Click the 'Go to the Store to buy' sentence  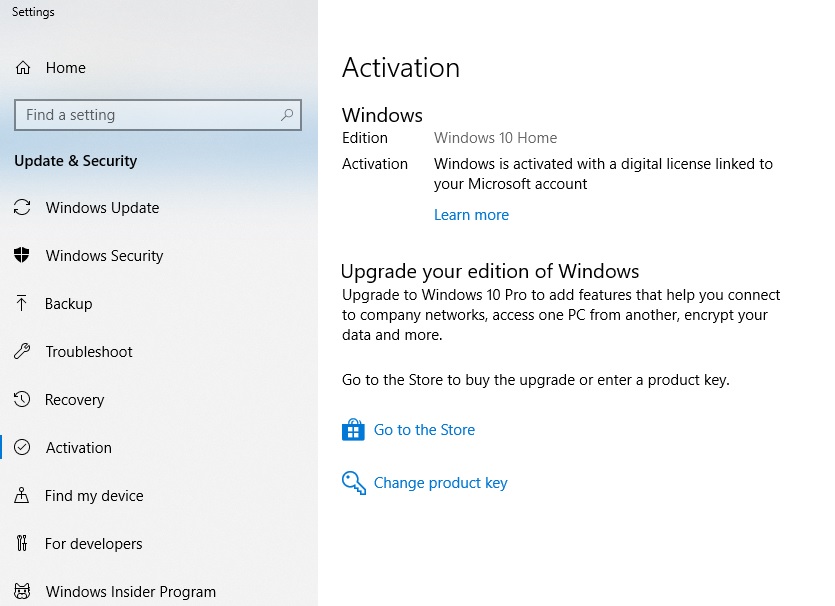[x=536, y=380]
